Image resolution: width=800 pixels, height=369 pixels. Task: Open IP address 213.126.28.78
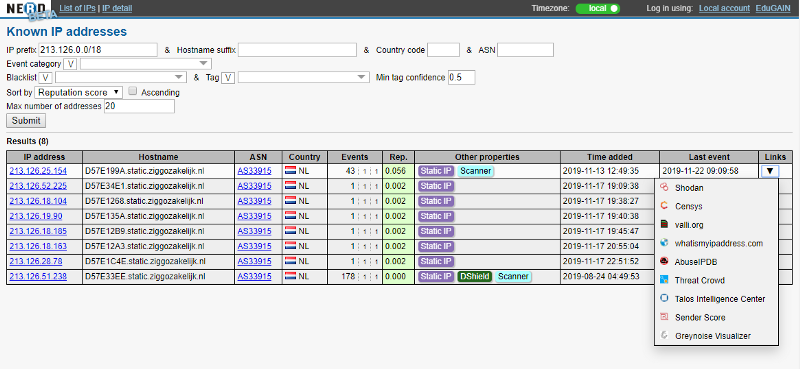pyautogui.click(x=36, y=261)
